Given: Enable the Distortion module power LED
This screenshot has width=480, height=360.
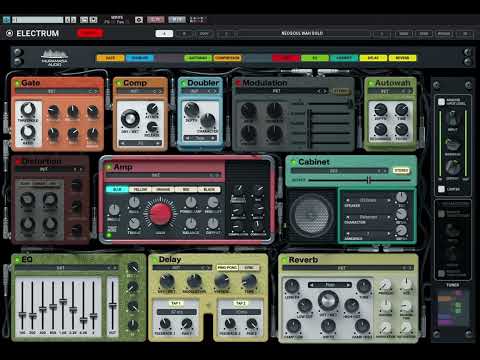Looking at the screenshot, I should 18,161.
